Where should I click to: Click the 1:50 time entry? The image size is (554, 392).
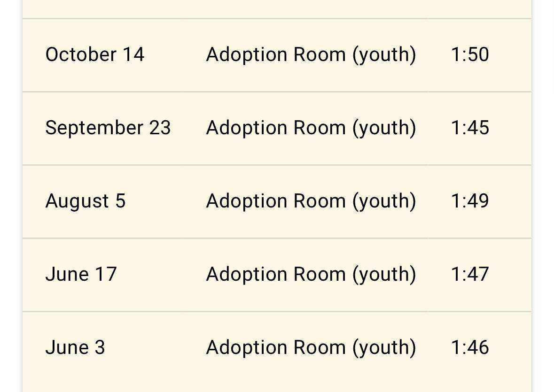(x=470, y=54)
